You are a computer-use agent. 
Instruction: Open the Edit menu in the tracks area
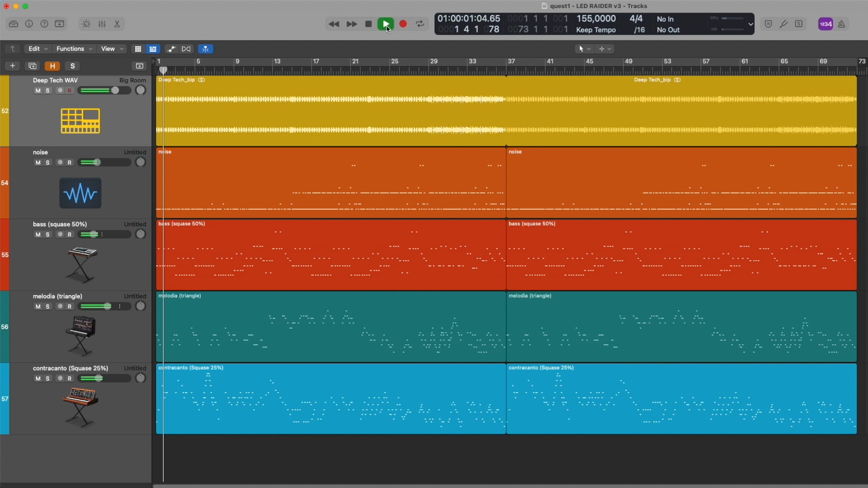tap(34, 49)
